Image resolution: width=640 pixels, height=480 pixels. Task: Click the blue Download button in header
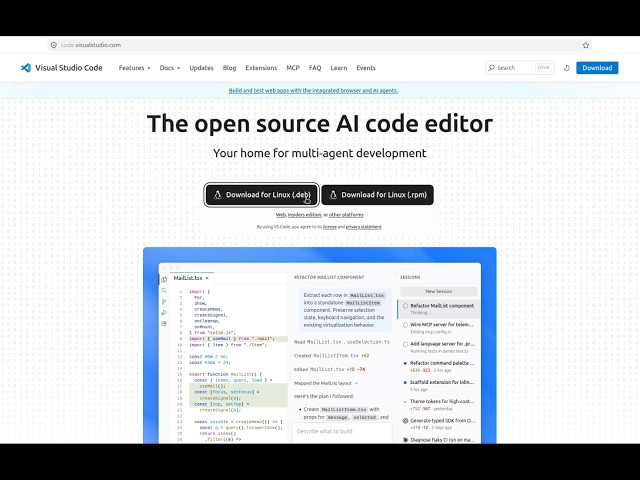point(597,68)
